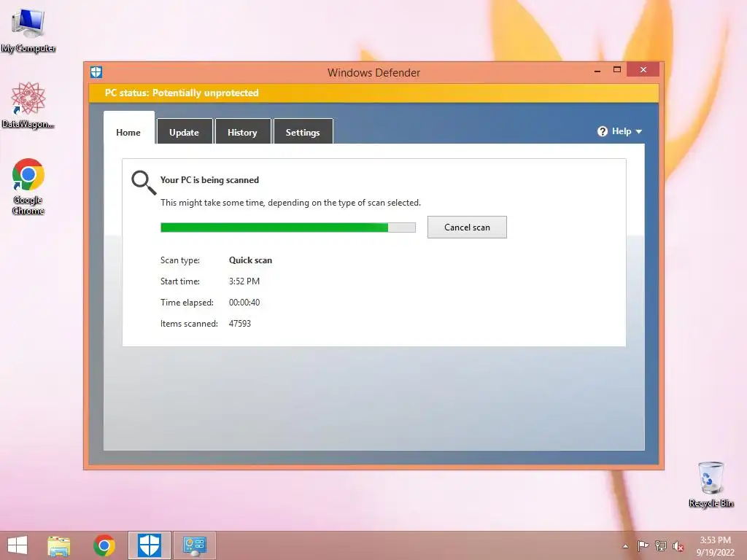The image size is (747, 560).
Task: Select the start time value 3:52 PM
Action: (244, 281)
